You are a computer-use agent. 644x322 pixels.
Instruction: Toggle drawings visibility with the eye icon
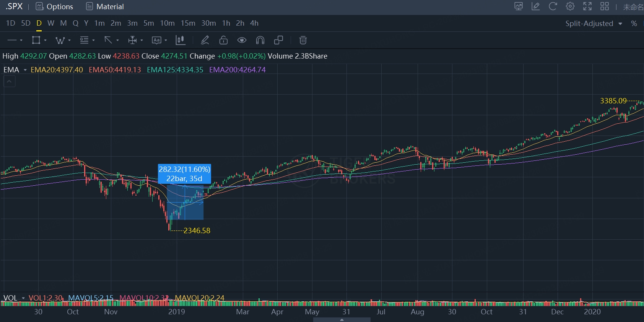click(242, 40)
